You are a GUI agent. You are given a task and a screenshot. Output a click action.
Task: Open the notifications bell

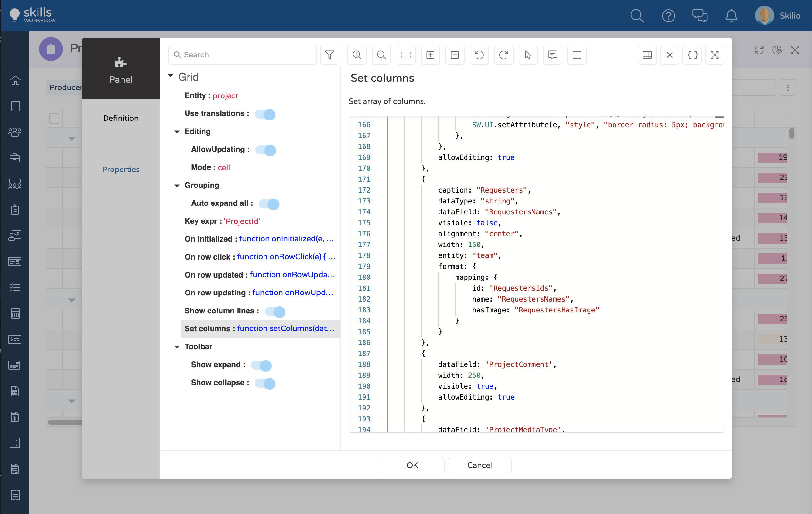pyautogui.click(x=731, y=16)
